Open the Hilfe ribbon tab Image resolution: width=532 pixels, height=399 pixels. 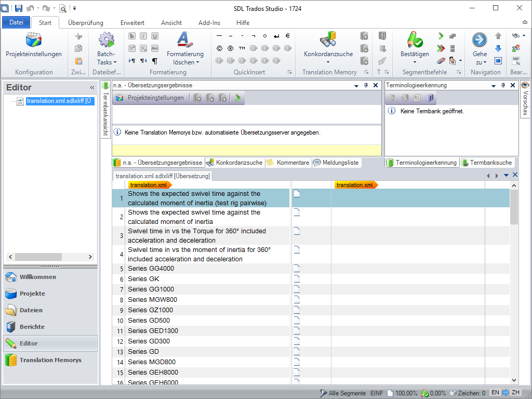243,23
